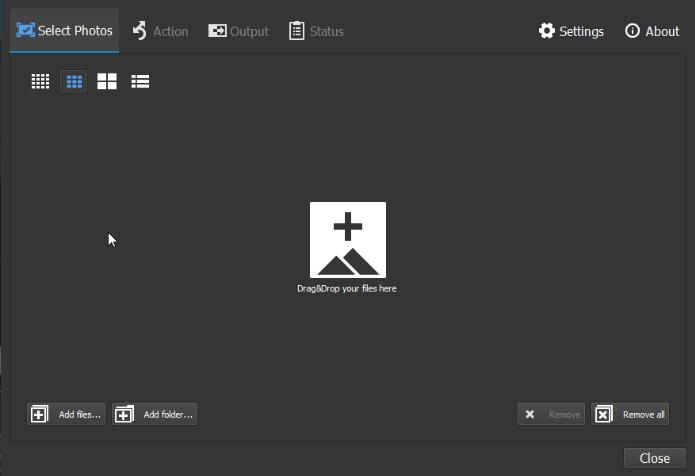Click the Settings gear icon
Screen dimensions: 695x476
tap(546, 31)
